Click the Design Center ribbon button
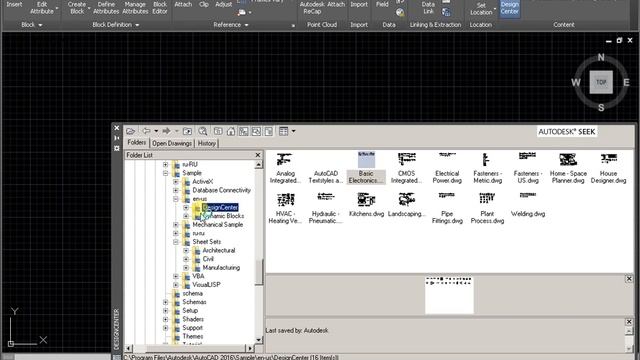Viewport: 640px width, 360px height. [509, 8]
